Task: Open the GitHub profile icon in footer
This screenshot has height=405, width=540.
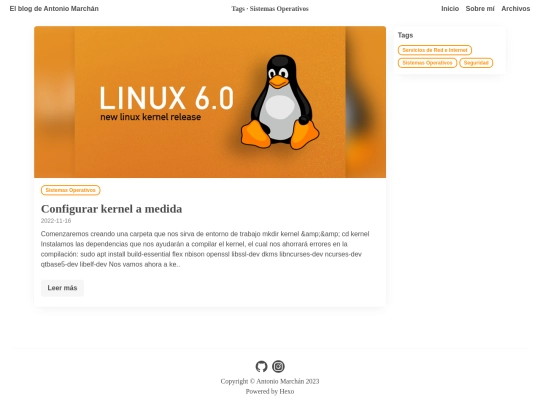Action: click(261, 366)
